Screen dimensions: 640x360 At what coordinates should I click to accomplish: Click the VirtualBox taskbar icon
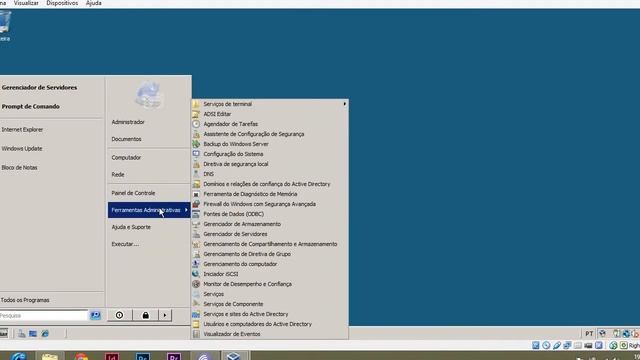(234, 356)
